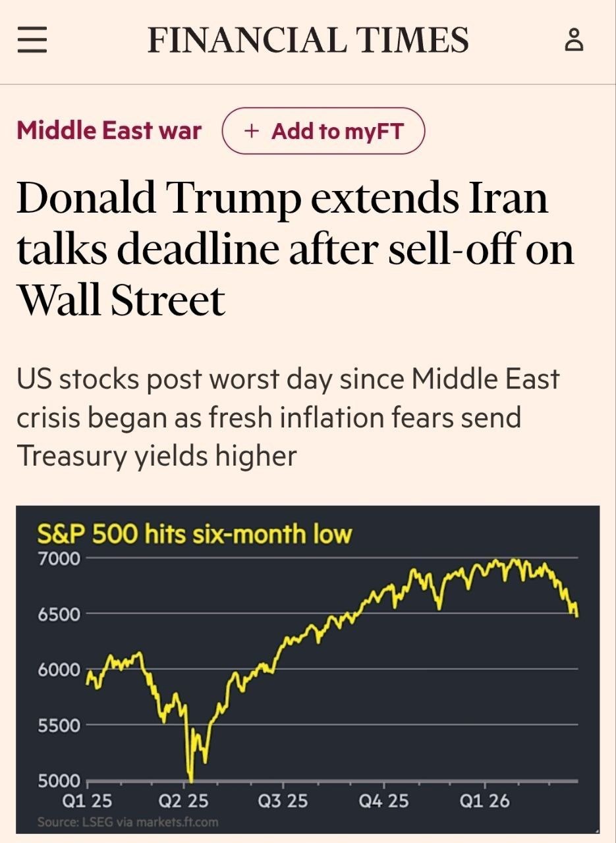This screenshot has width=616, height=843.
Task: Follow the Middle East war topic
Action: click(109, 130)
